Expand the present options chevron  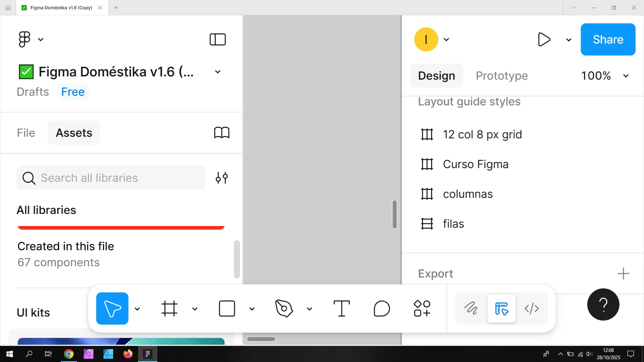point(569,40)
